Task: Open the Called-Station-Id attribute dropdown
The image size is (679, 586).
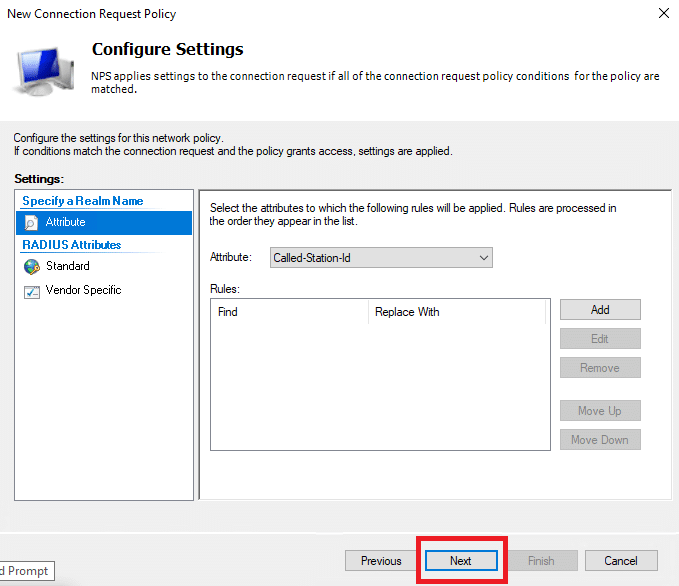Action: [x=382, y=258]
